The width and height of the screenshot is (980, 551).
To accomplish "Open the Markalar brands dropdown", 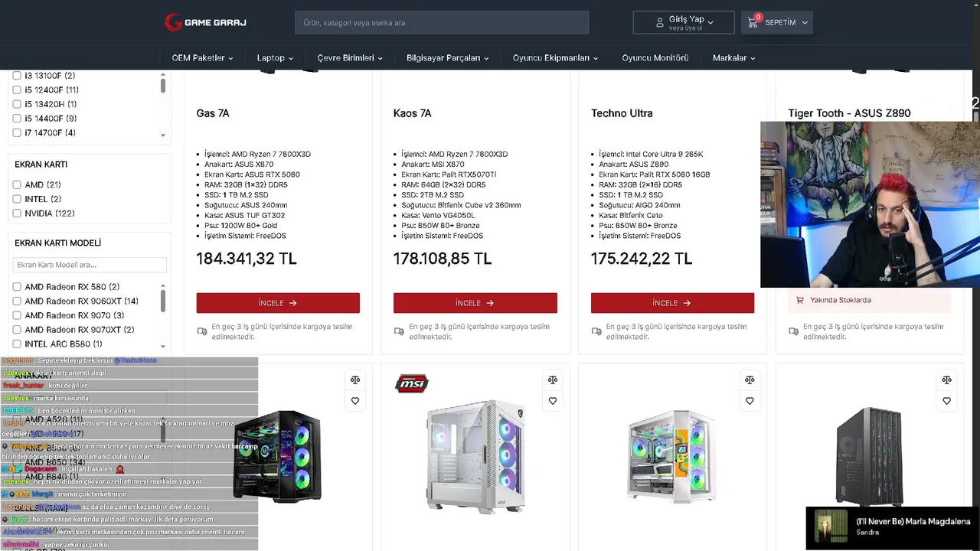I will (733, 58).
